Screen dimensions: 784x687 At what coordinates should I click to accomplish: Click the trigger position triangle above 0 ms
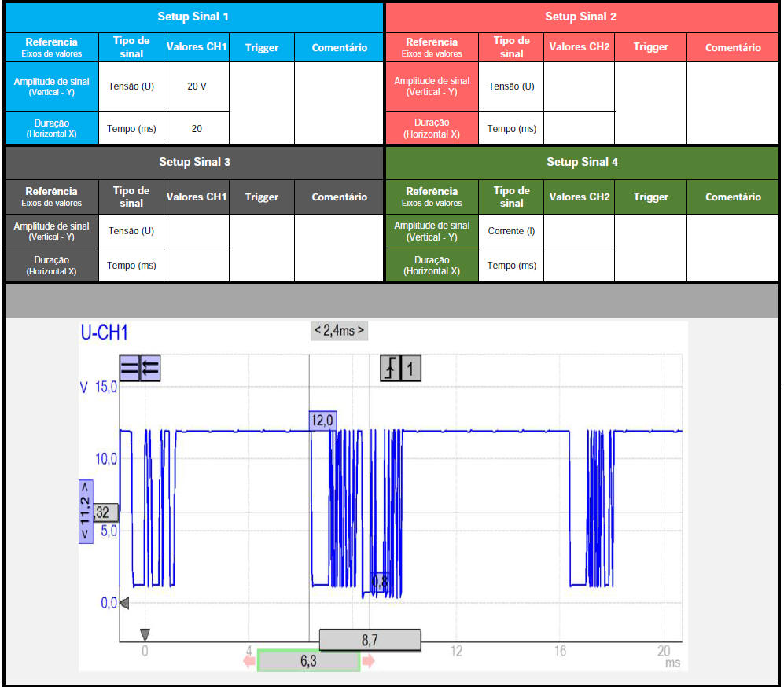(x=144, y=634)
